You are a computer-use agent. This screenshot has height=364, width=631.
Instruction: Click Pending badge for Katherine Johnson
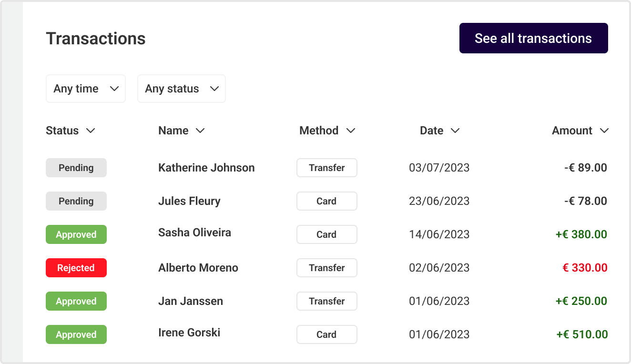76,168
